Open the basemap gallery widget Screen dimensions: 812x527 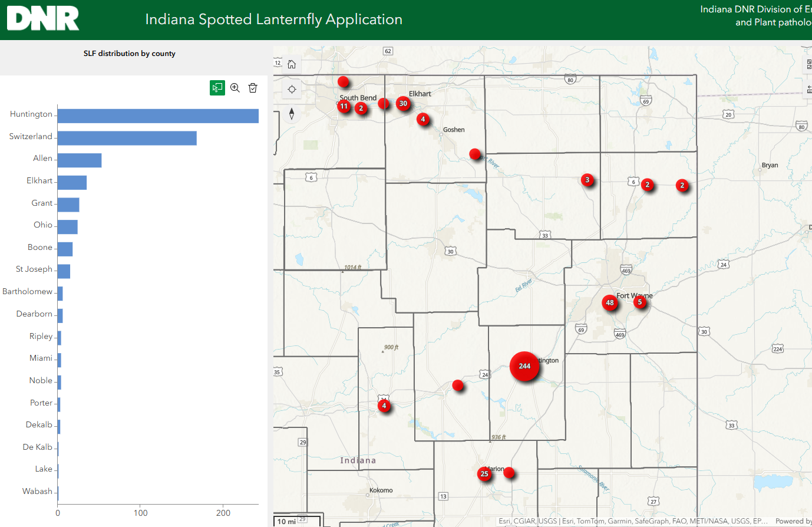coord(809,61)
